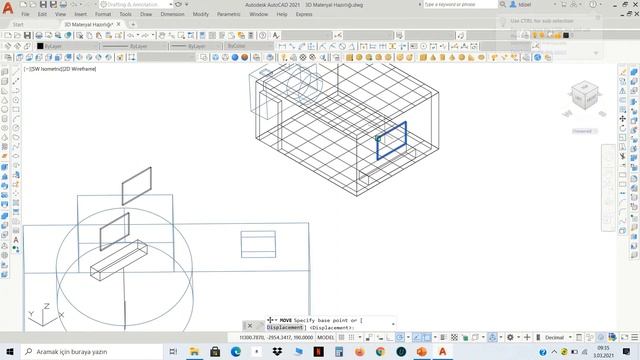Toggle snap mode in status bar
The image size is (640, 360).
(351, 338)
